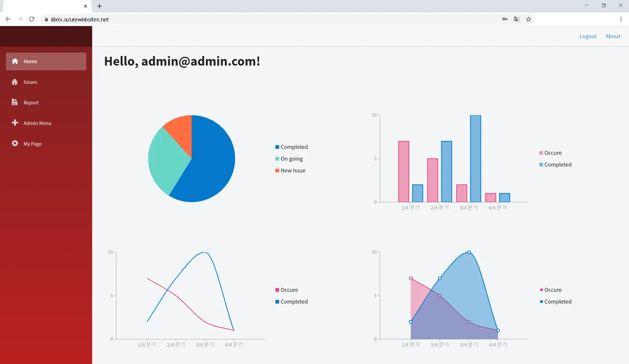
Task: Open a new tab with plus button
Action: [x=99, y=6]
